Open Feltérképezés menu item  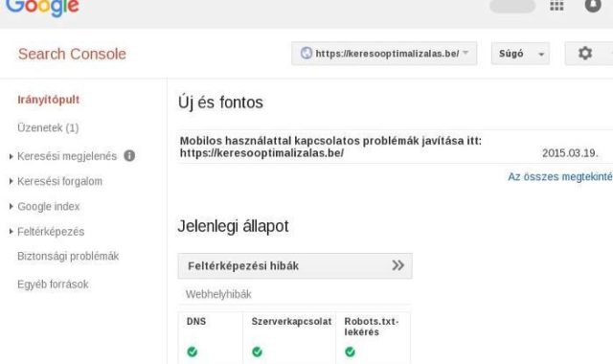coord(51,232)
